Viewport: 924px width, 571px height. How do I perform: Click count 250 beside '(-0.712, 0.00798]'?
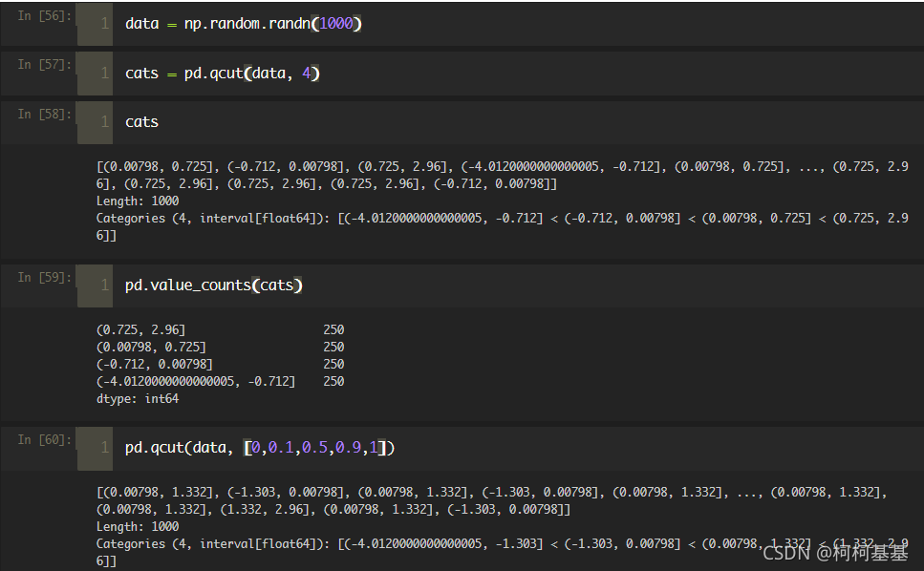pos(333,365)
